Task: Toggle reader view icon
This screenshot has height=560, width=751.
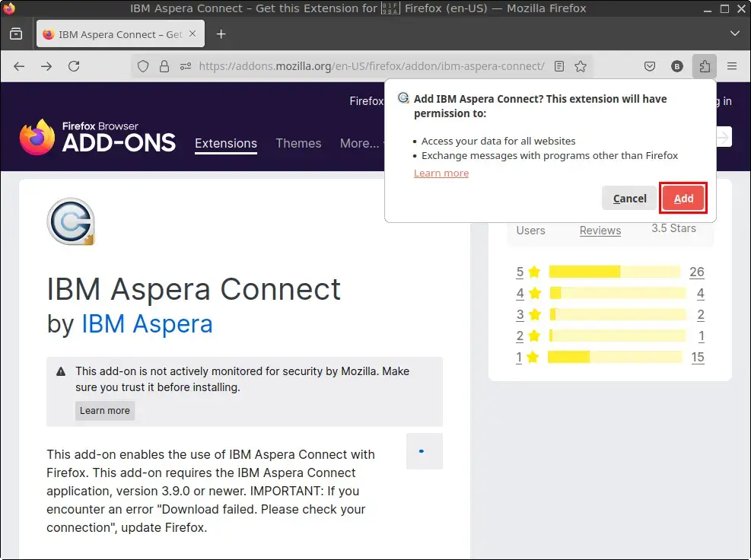Action: [x=559, y=66]
